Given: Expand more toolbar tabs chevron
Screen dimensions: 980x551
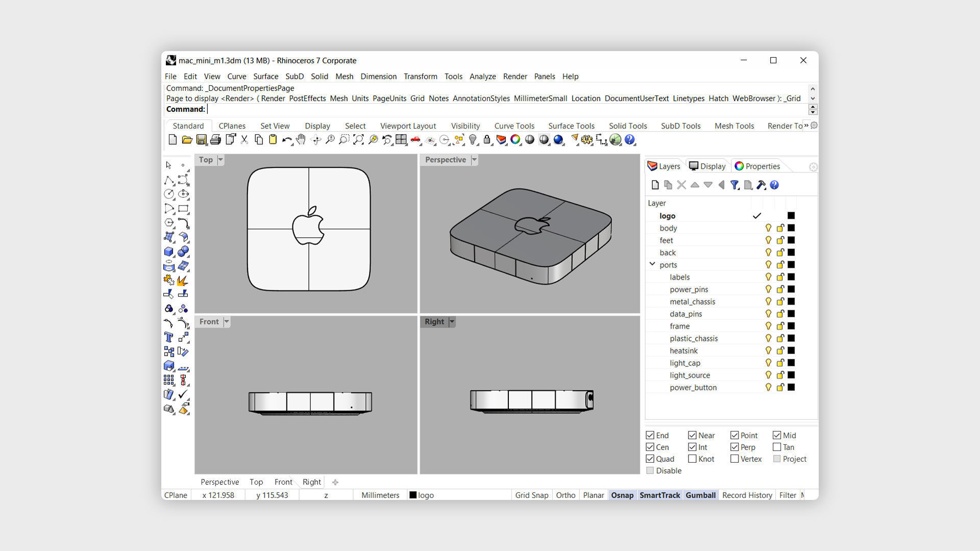Looking at the screenshot, I should [806, 126].
